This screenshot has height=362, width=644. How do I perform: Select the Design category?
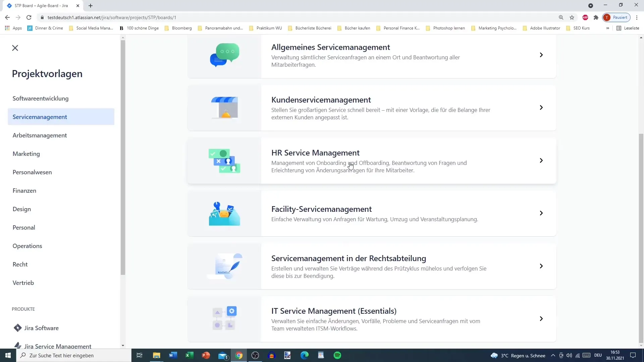pyautogui.click(x=61, y=209)
